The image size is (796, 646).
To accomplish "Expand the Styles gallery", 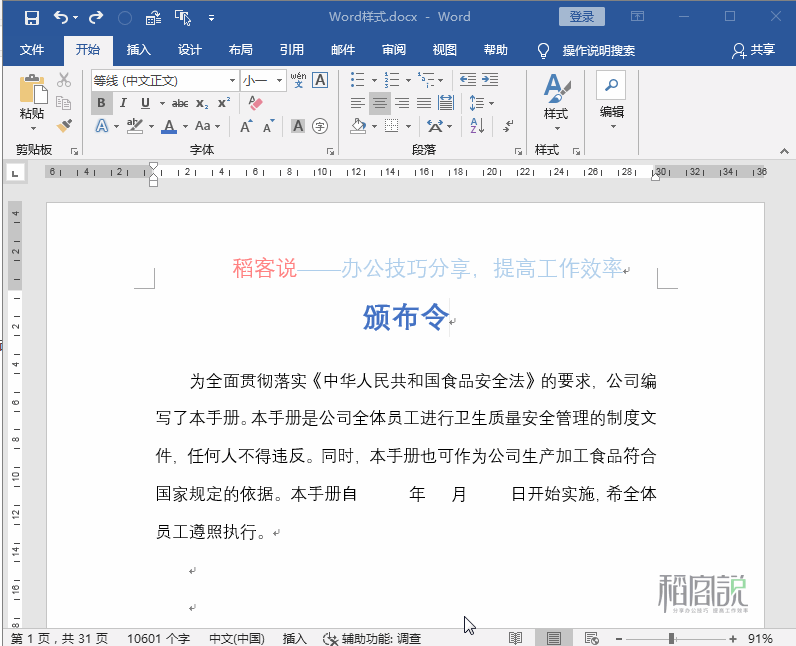I will pyautogui.click(x=556, y=102).
